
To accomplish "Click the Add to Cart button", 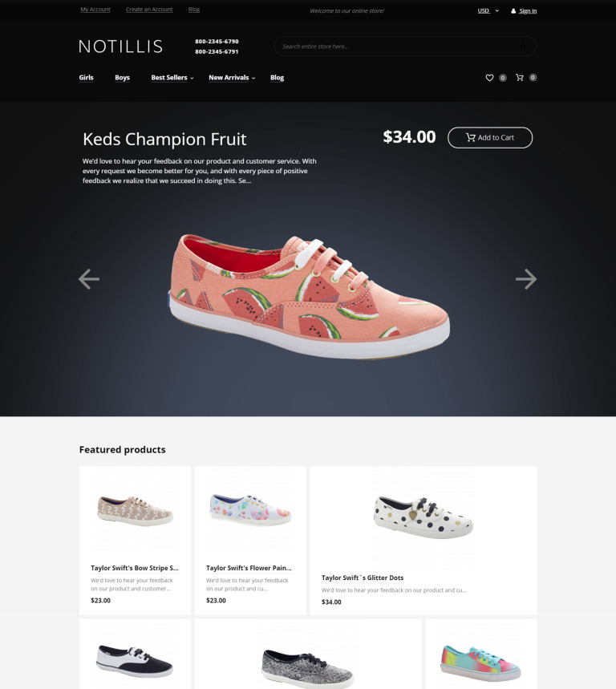I will click(490, 137).
